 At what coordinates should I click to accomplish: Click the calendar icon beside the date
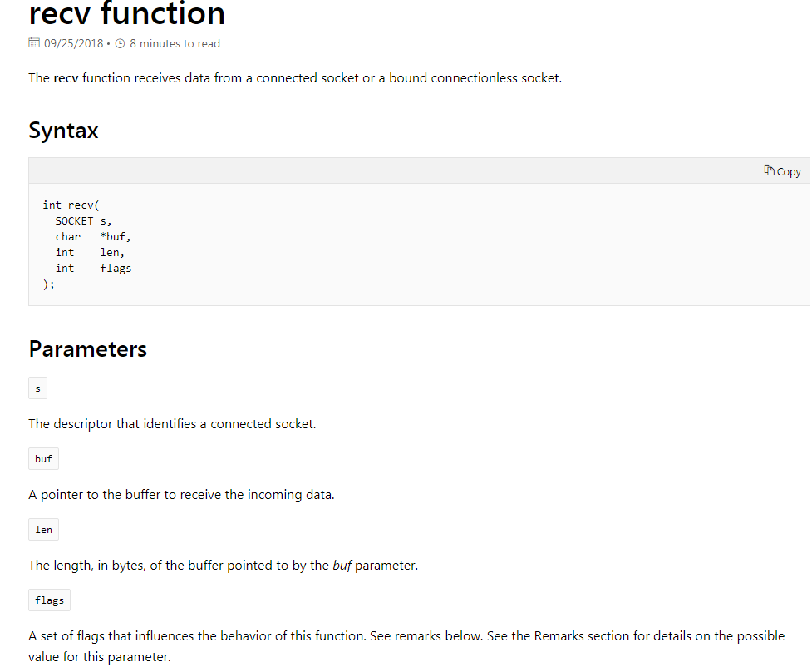click(34, 43)
